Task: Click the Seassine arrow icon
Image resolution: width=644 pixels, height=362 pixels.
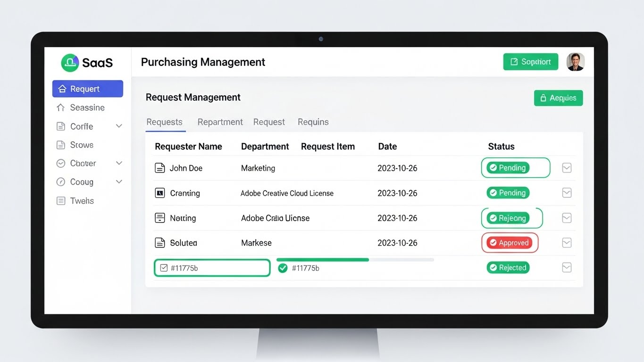Action: pyautogui.click(x=62, y=107)
